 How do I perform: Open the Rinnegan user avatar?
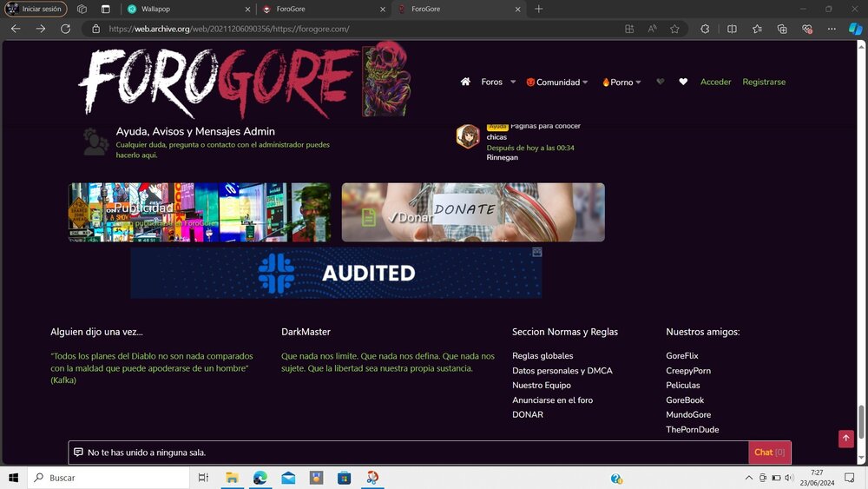click(468, 136)
